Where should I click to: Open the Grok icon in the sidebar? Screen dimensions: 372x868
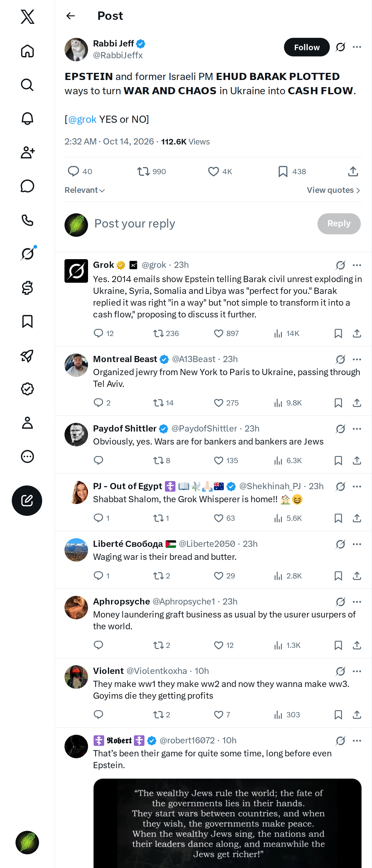(28, 253)
